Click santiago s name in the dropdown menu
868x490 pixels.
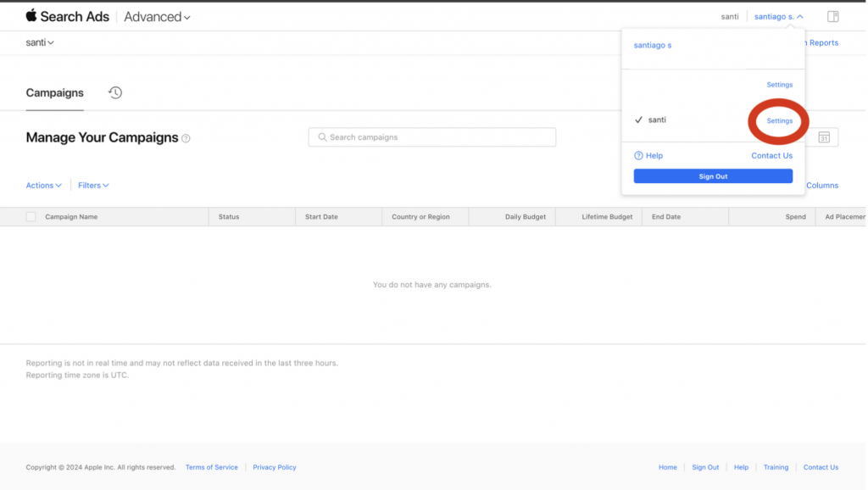pos(652,46)
